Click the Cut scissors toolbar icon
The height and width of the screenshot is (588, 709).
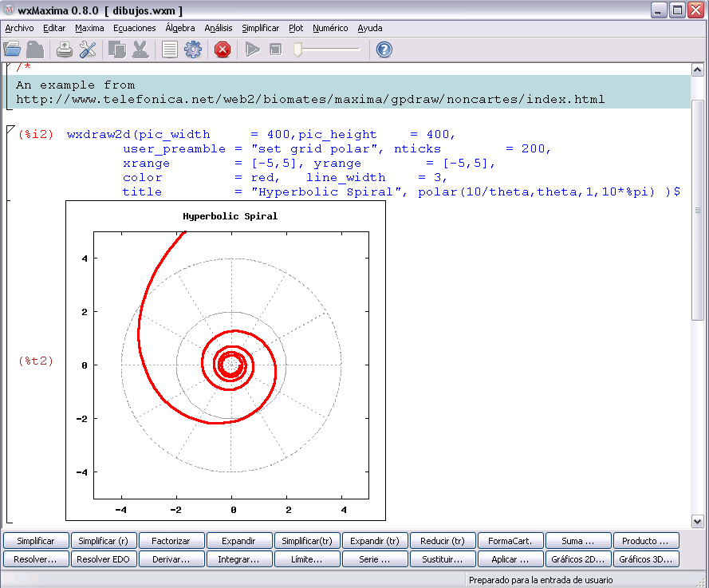140,49
